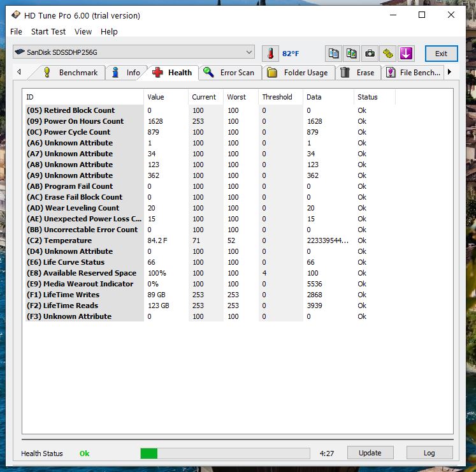Open the SanDisk SDSSDHP256G drive dropdown
476x472 pixels.
tap(134, 52)
